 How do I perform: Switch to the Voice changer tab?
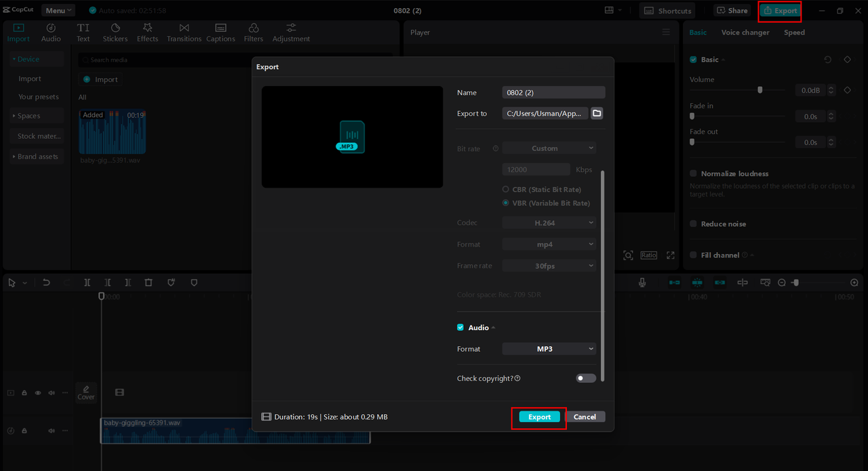coord(745,33)
